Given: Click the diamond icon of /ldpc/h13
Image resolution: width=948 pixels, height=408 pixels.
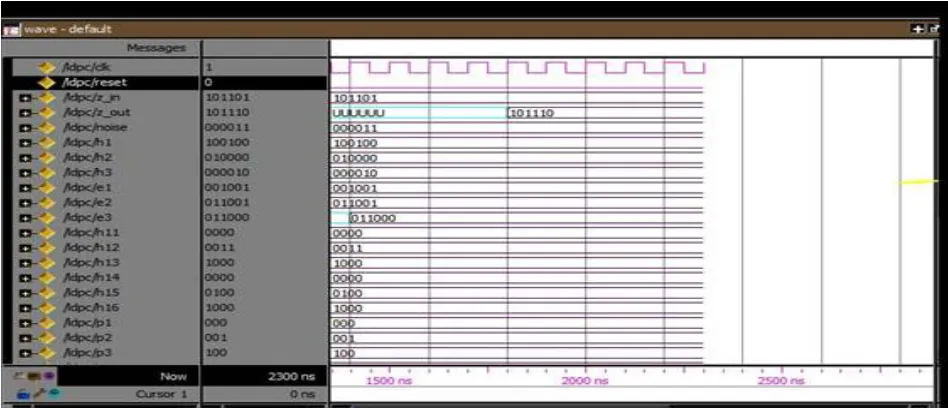Looking at the screenshot, I should 47,263.
